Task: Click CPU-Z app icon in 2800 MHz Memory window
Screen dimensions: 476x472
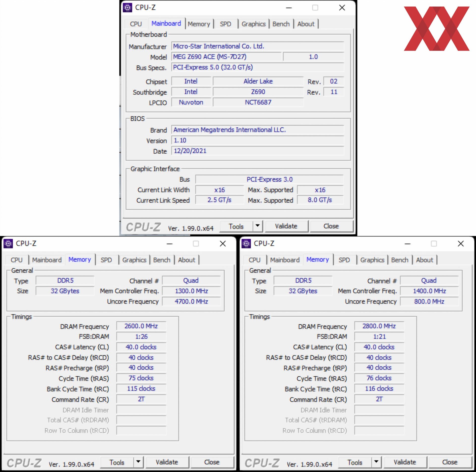Action: (x=246, y=244)
